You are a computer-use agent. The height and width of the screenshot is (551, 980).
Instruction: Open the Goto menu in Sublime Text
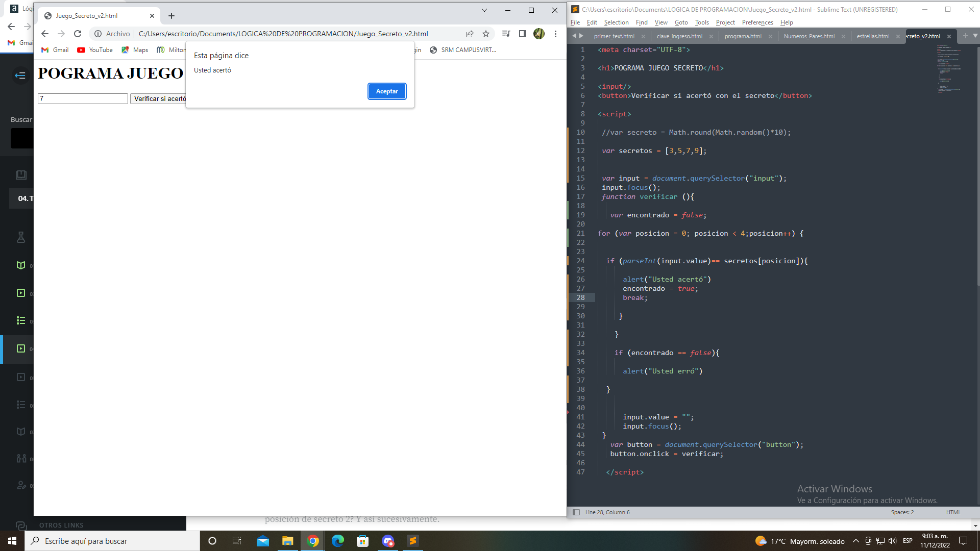tap(681, 22)
